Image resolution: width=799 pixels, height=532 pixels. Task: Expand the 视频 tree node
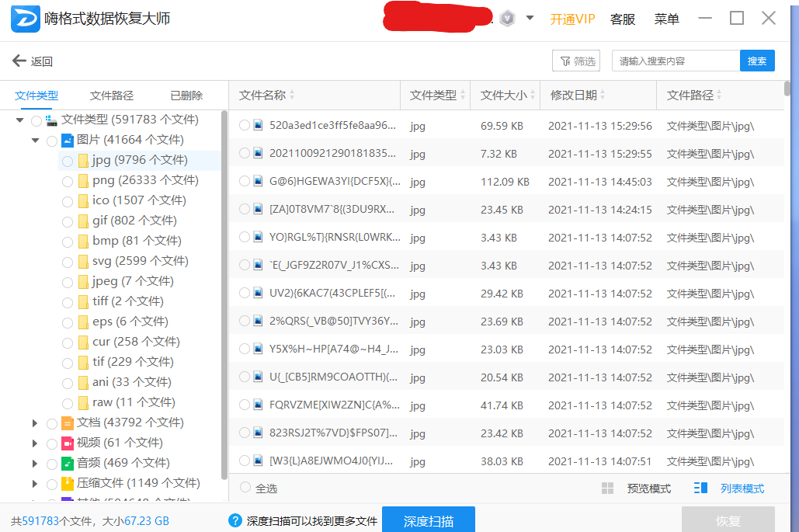(35, 443)
